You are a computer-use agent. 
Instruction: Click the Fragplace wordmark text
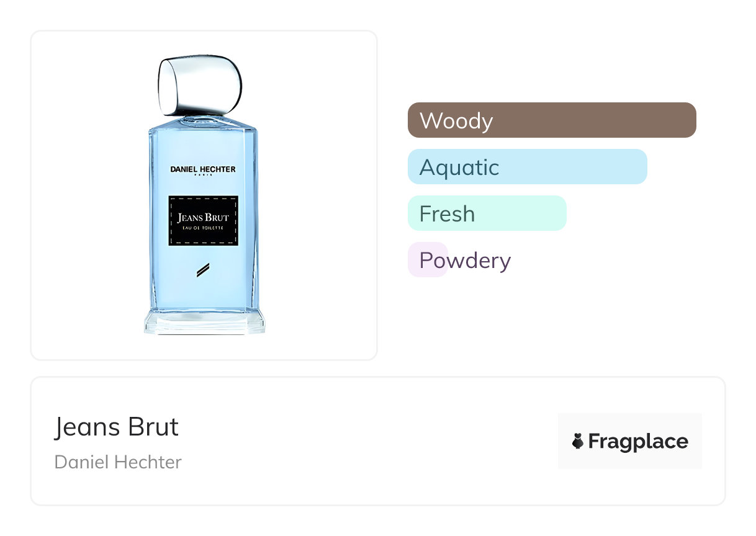click(x=638, y=442)
